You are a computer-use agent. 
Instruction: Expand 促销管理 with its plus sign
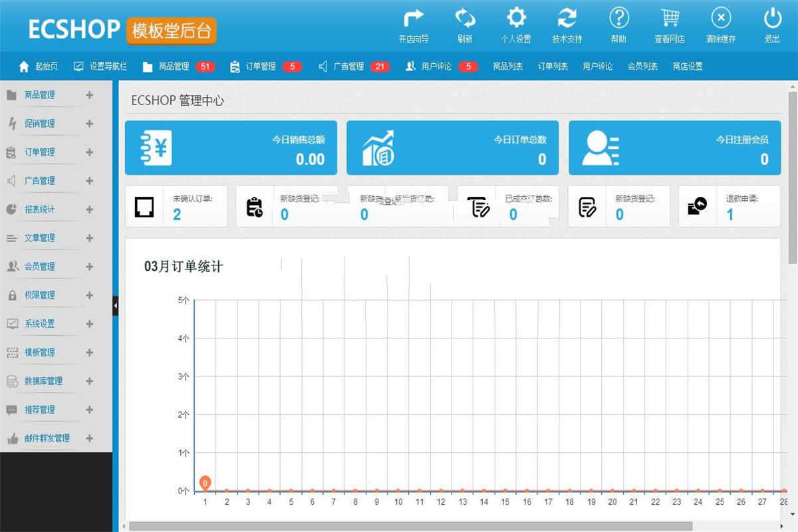point(90,124)
